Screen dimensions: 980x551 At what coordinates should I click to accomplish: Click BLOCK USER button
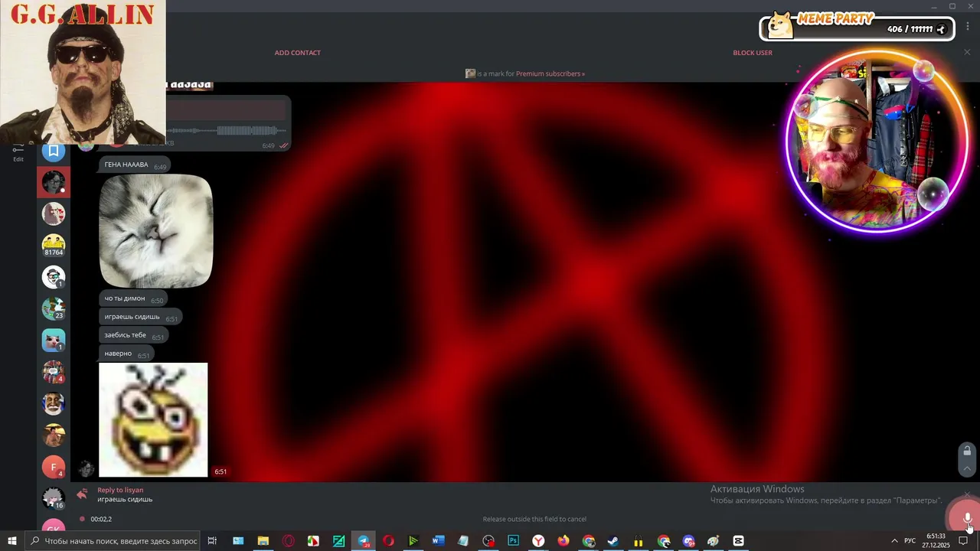click(753, 53)
